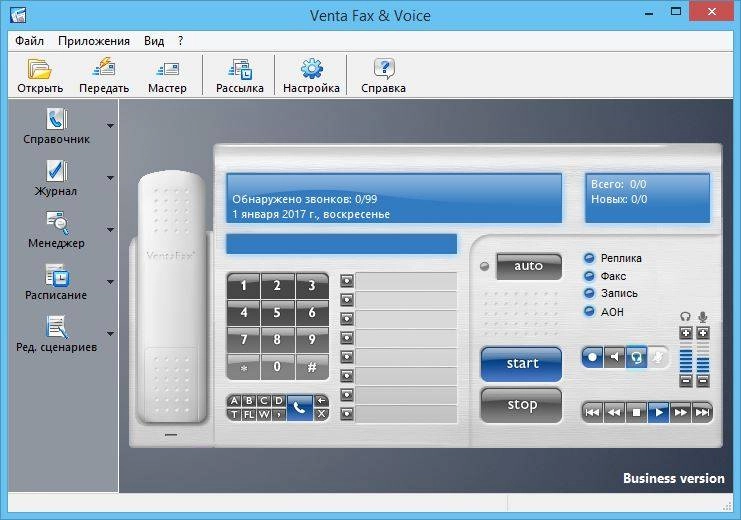The image size is (741, 520).
Task: Click the fast forward button
Action: (x=681, y=412)
